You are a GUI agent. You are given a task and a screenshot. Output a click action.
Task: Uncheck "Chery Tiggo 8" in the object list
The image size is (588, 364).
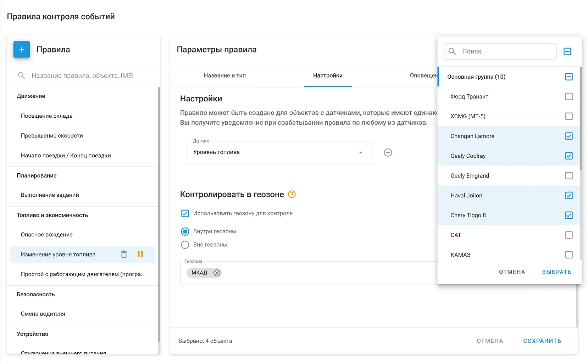tap(569, 215)
